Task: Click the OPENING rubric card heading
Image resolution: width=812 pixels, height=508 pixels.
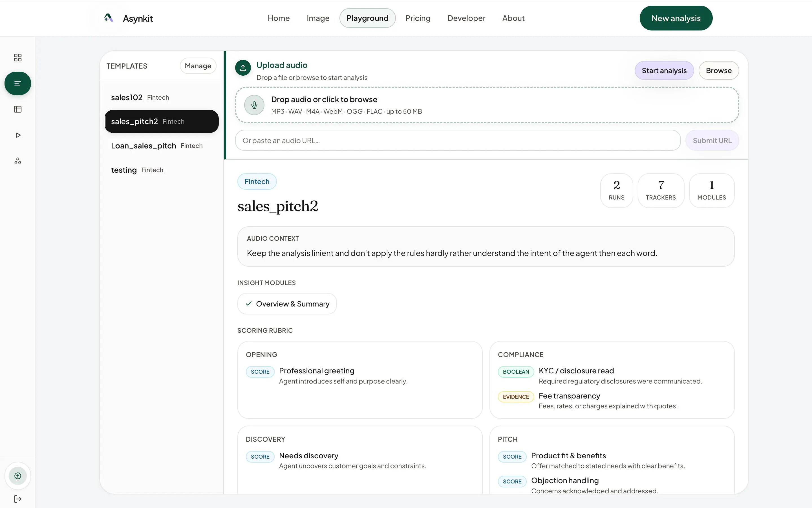Action: pyautogui.click(x=261, y=354)
